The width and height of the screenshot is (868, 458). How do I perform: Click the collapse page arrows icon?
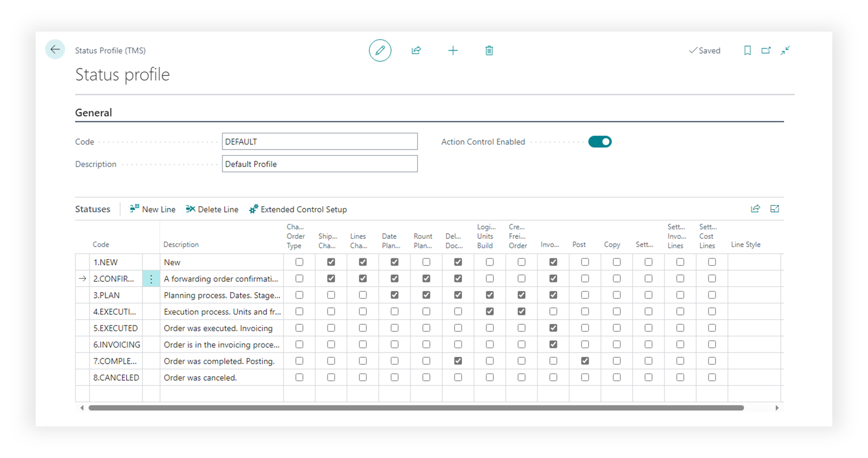785,50
